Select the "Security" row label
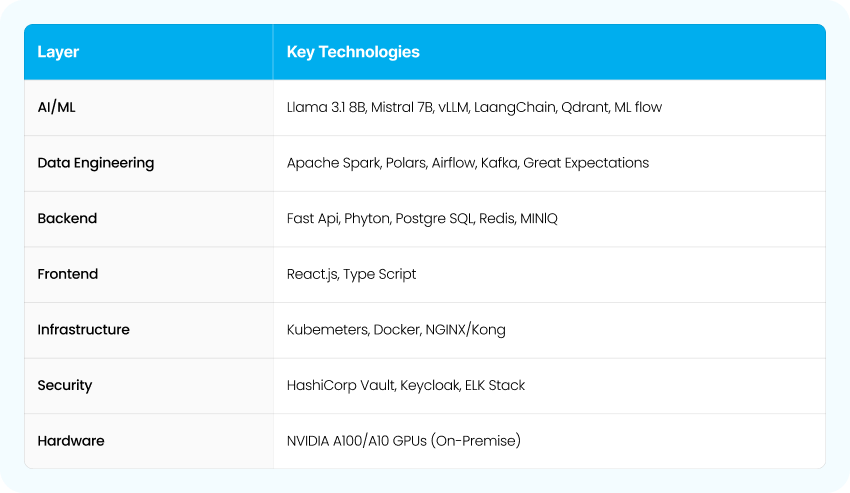This screenshot has width=850, height=493. click(x=65, y=385)
